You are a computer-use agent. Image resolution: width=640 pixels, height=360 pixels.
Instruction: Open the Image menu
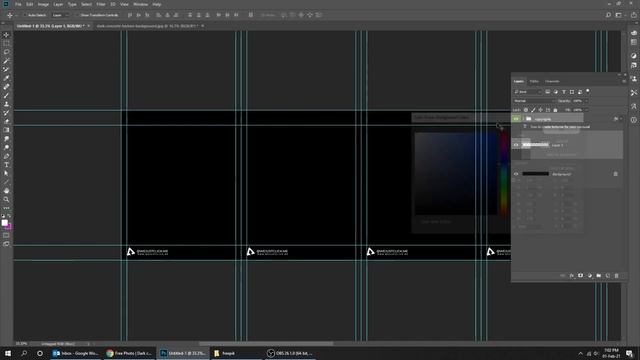[x=43, y=4]
